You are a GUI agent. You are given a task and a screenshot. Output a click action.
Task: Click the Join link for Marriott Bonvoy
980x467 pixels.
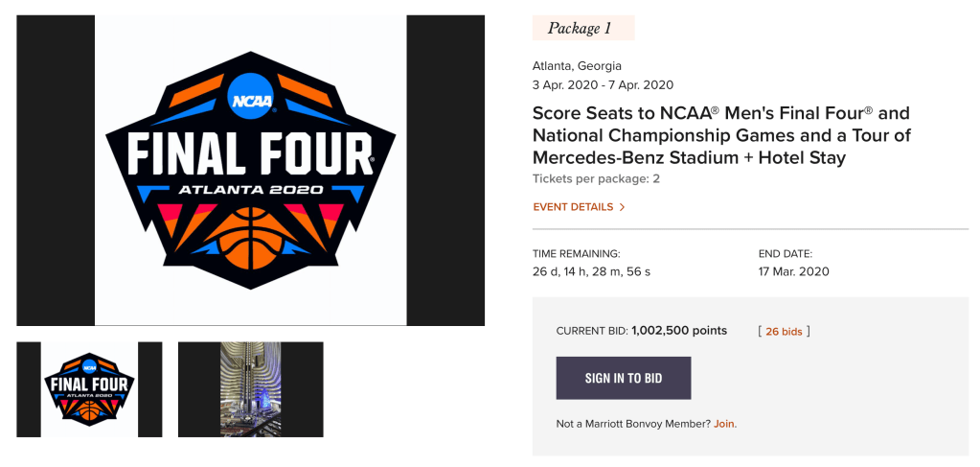point(724,424)
